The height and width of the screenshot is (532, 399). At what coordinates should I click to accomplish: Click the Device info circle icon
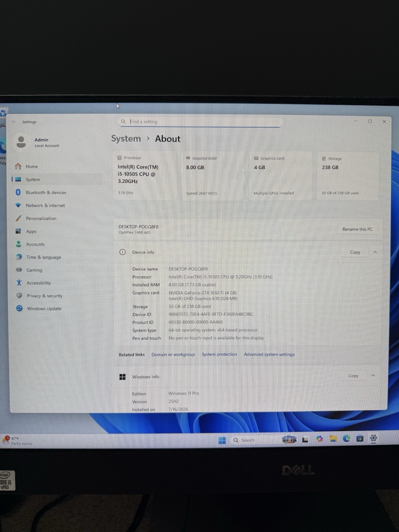point(122,252)
